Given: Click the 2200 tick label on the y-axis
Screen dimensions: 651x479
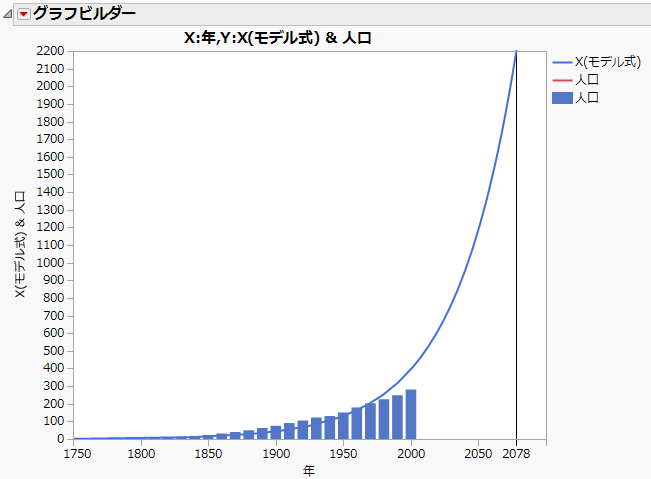Looking at the screenshot, I should coord(50,51).
